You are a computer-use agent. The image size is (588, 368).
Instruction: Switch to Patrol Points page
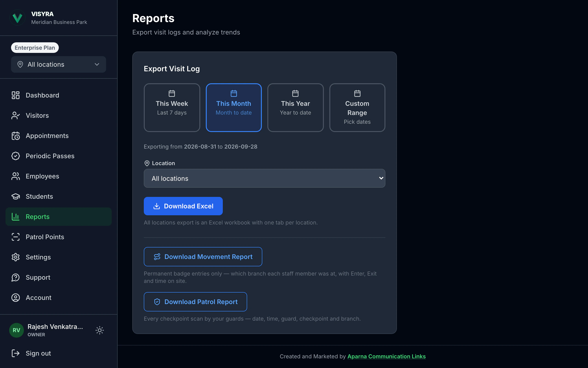pos(59,237)
